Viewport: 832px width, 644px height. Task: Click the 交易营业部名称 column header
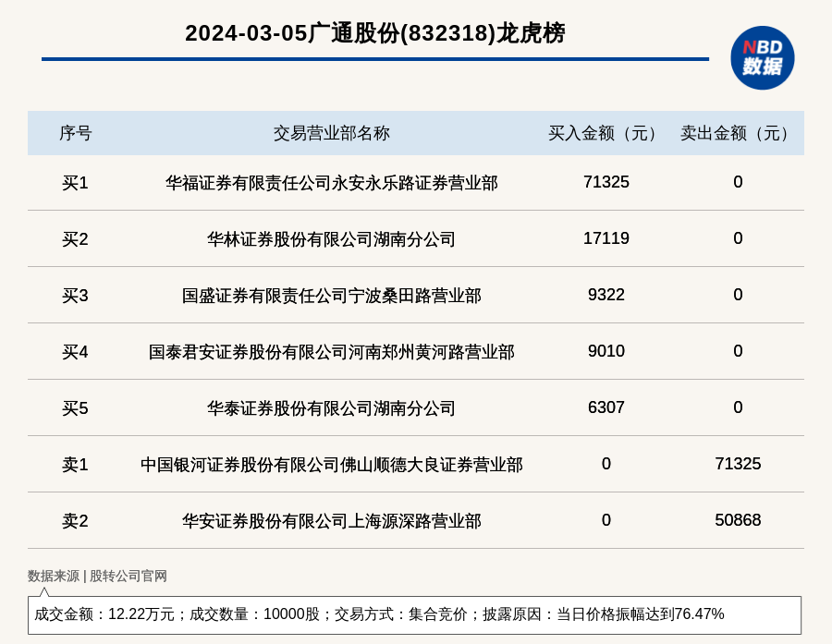click(x=332, y=133)
